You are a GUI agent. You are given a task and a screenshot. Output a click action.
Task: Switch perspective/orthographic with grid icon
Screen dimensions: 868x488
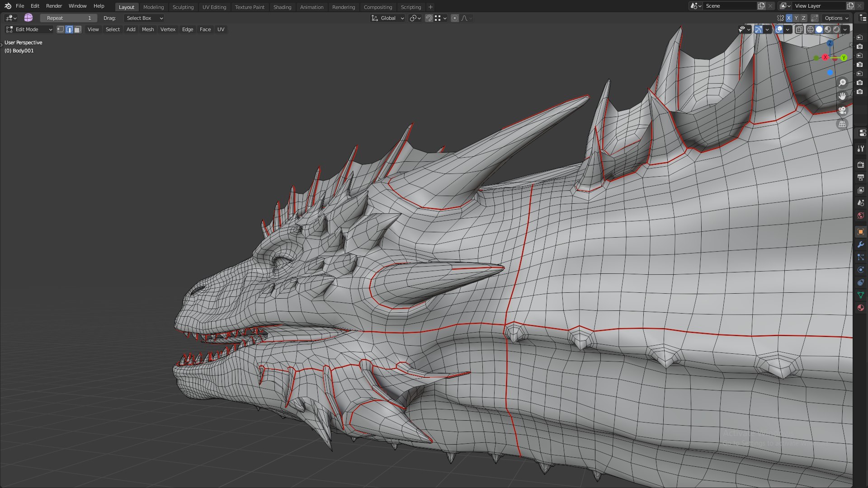pyautogui.click(x=842, y=124)
